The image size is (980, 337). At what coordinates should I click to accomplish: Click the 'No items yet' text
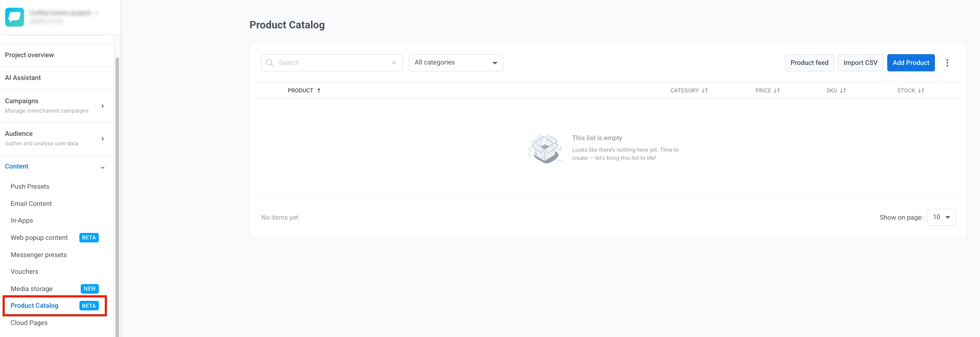280,218
